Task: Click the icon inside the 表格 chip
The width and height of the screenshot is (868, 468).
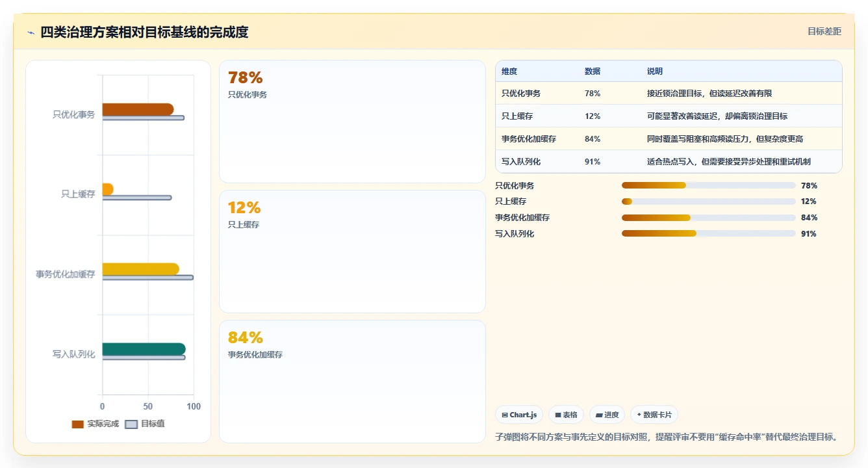Action: (x=558, y=415)
